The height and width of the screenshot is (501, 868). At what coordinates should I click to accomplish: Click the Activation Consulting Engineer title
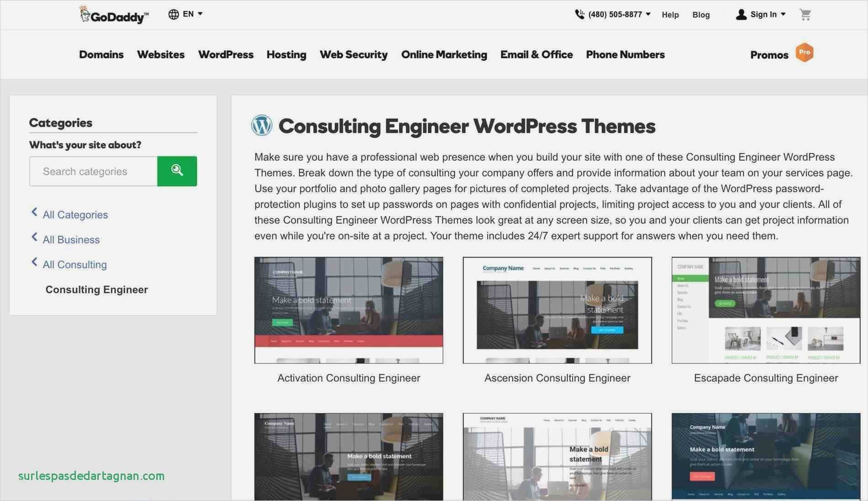tap(349, 378)
